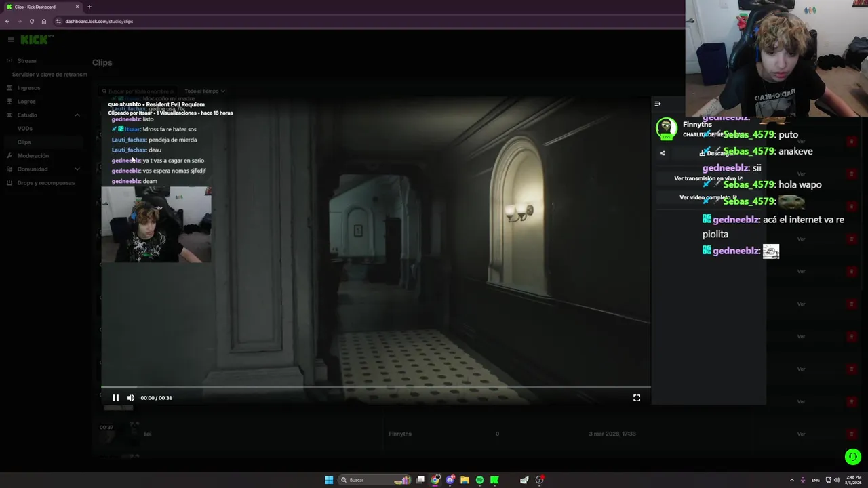Open a new browser tab

pyautogui.click(x=90, y=7)
